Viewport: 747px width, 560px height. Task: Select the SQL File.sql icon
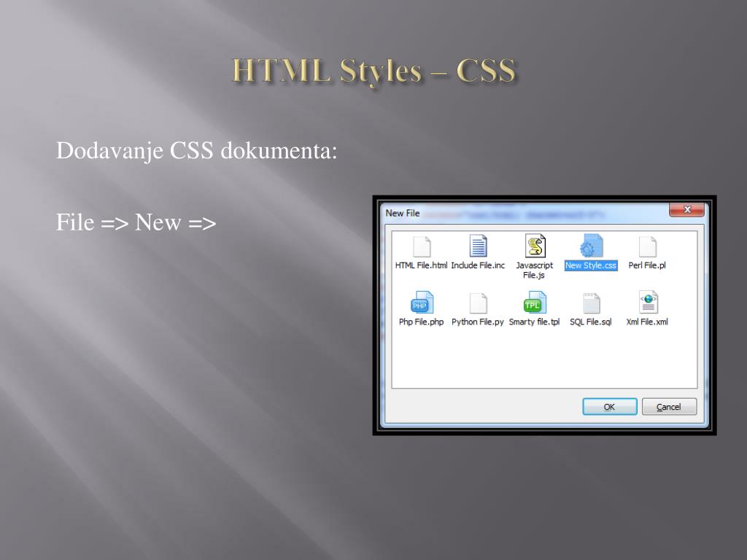coord(591,303)
